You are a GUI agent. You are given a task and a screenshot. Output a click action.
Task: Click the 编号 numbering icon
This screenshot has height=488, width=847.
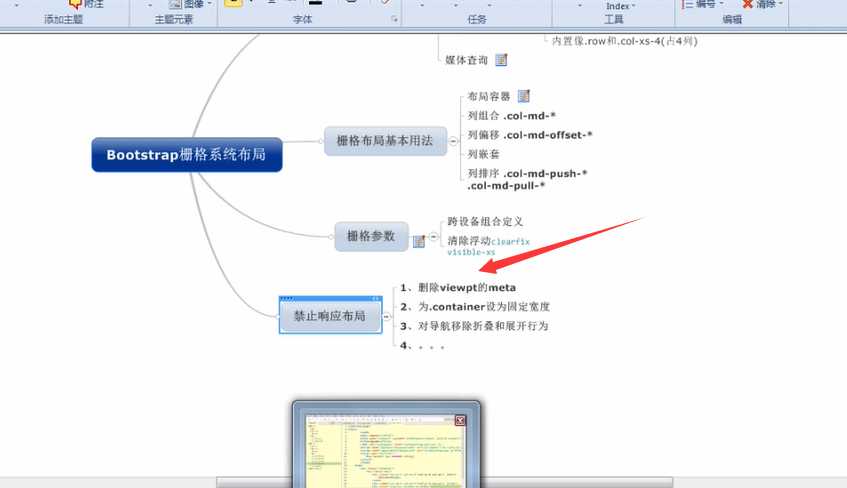[x=687, y=4]
